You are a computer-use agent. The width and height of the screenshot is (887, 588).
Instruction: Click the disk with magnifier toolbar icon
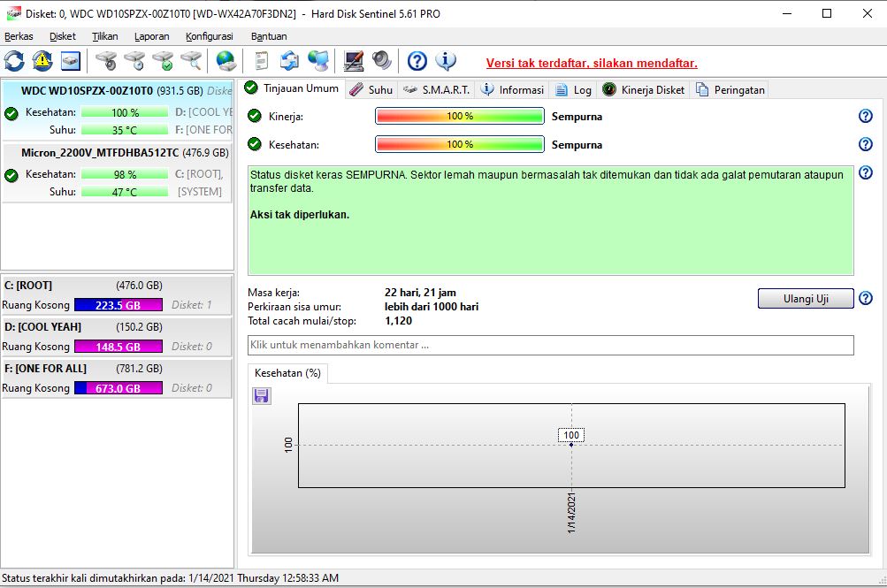(x=191, y=61)
